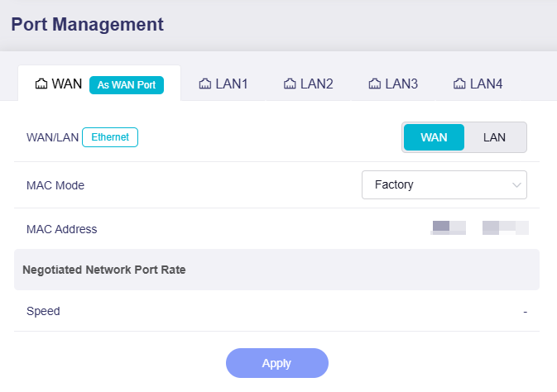Click the Port Management heading
The height and width of the screenshot is (392, 557).
(x=88, y=25)
